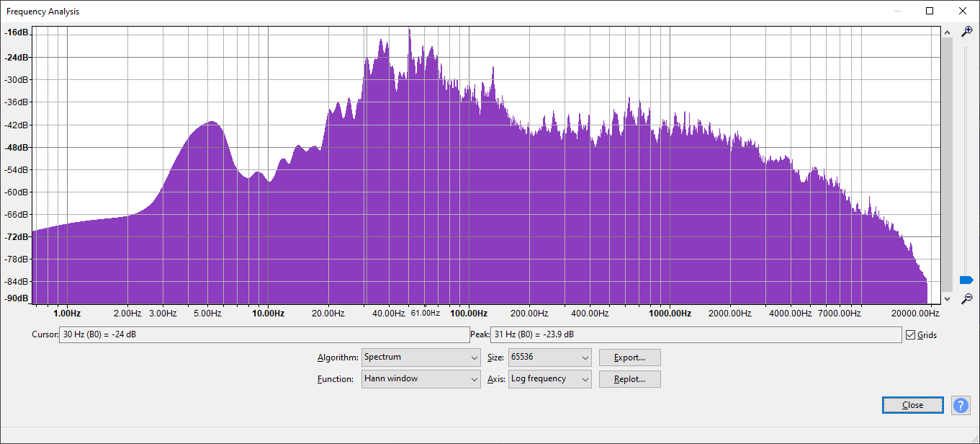Open the Size dropdown showing 65536

click(x=549, y=358)
